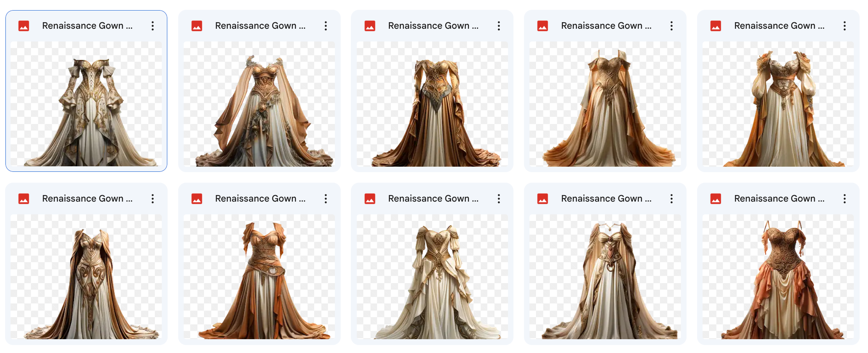Image resolution: width=868 pixels, height=353 pixels.
Task: Select thumbnail of dark brown gown with grey pointed bodice
Action: [x=432, y=104]
